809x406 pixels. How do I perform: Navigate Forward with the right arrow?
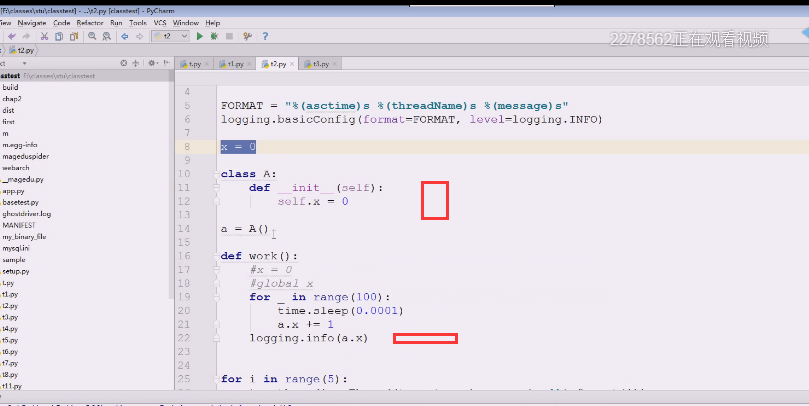(x=139, y=36)
